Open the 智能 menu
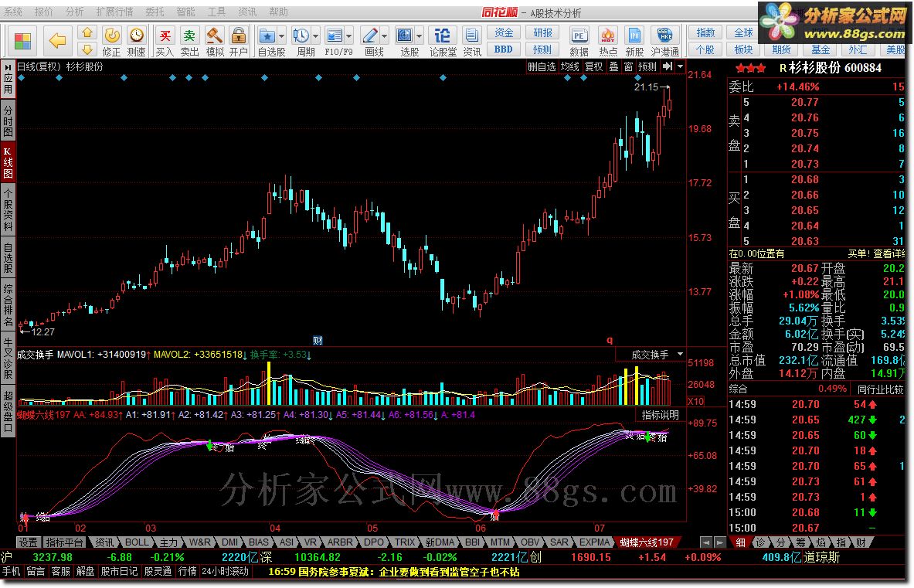Screen dimensions: 914x588 click(186, 12)
